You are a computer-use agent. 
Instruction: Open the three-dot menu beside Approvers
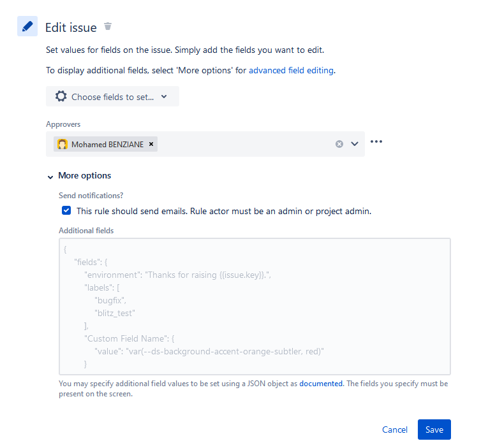click(x=376, y=141)
